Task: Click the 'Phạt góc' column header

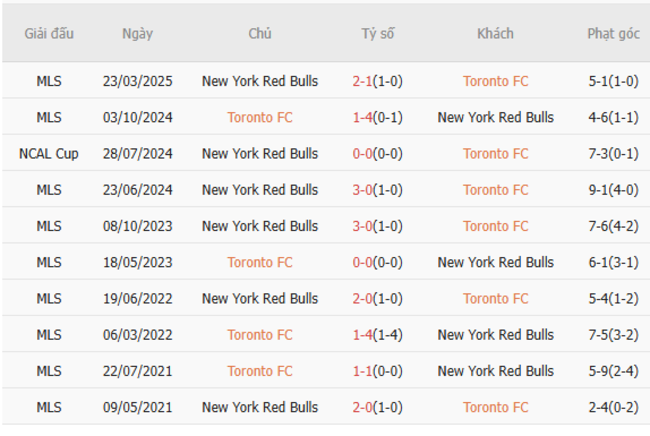Action: point(613,33)
